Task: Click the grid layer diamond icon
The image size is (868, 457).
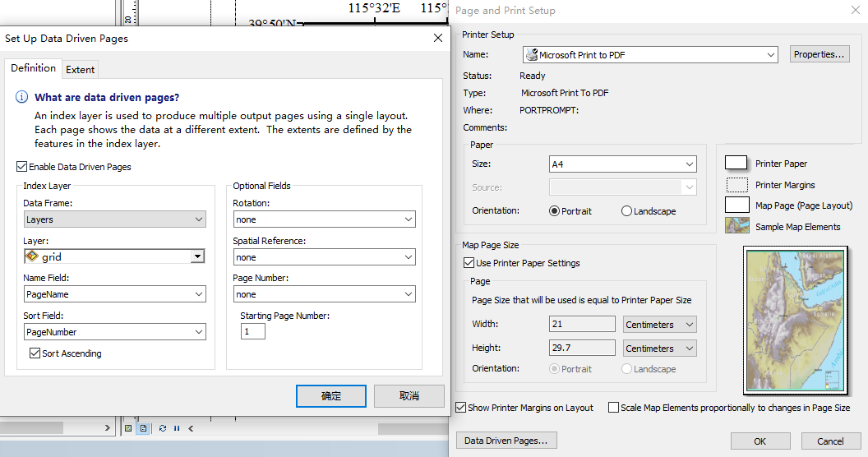Action: point(32,256)
